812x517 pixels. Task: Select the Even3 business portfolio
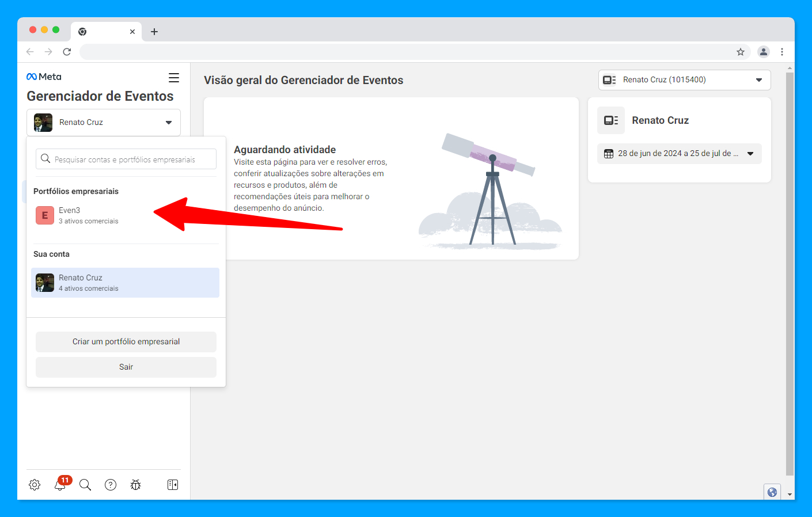[x=125, y=215]
